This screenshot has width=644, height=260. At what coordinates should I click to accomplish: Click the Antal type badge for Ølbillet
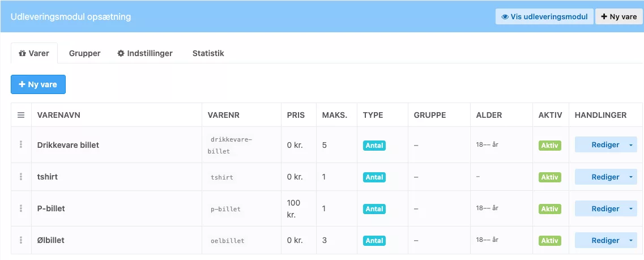pos(374,241)
